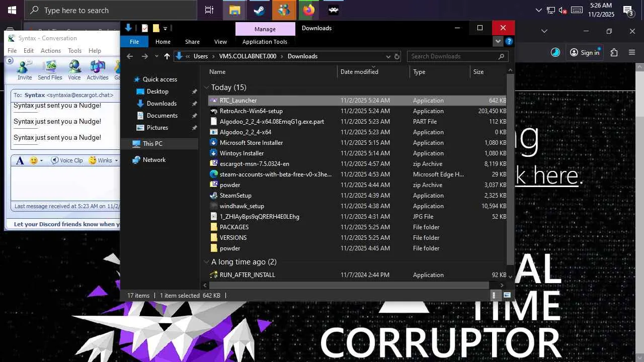644x362 pixels.
Task: Open Tools menu in Messenger conversation
Action: pos(75,51)
